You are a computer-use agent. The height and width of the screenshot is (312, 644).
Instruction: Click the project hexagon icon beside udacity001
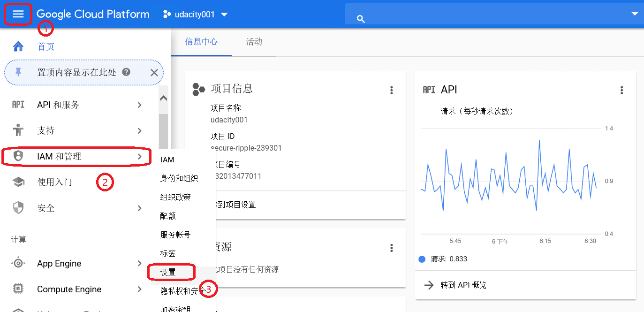tap(167, 15)
